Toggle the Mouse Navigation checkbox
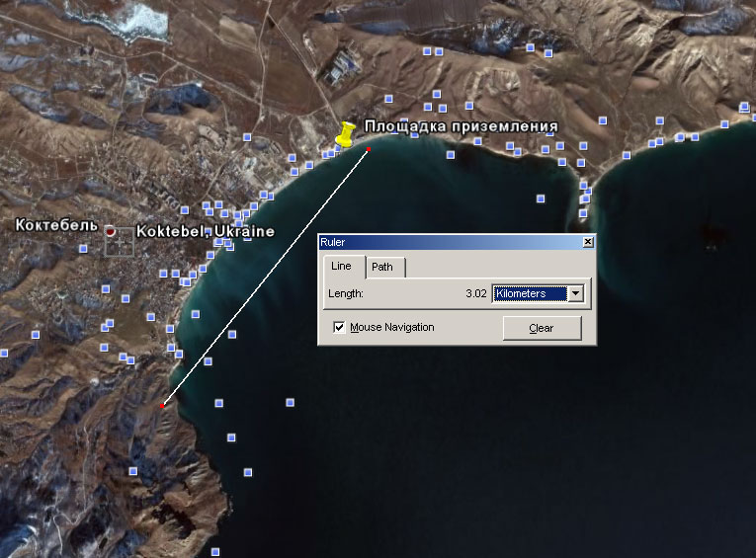The width and height of the screenshot is (756, 558). pos(339,327)
